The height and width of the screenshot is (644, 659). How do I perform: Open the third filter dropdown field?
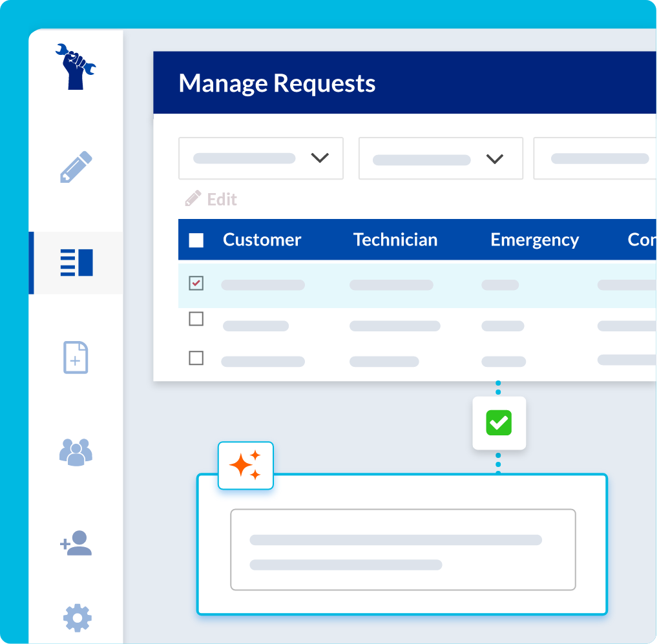click(594, 158)
